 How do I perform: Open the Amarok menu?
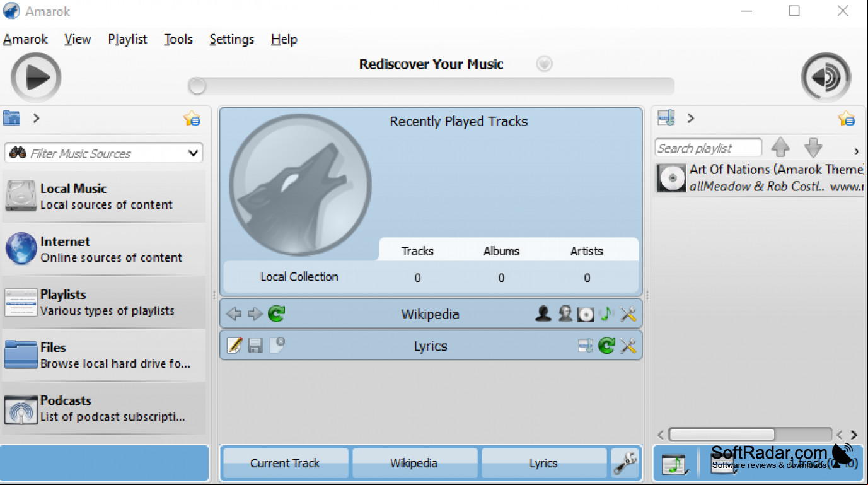click(25, 39)
